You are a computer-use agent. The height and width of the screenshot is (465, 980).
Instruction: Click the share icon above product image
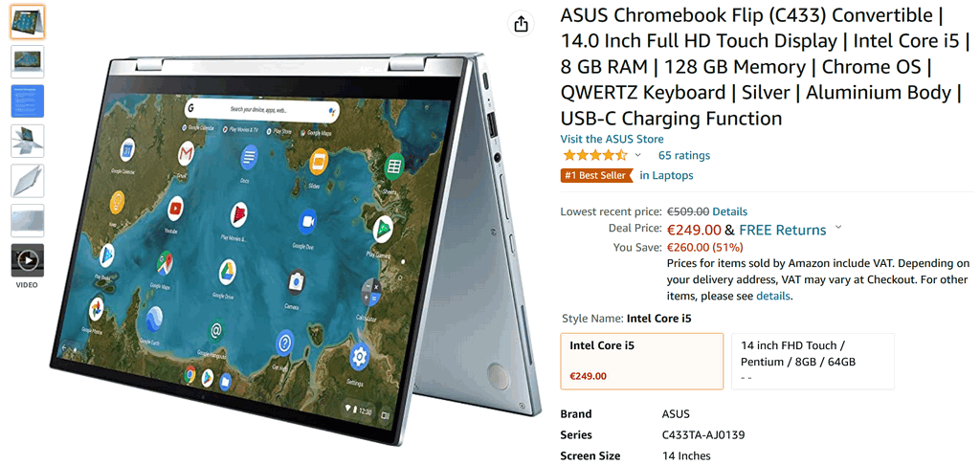coord(521,24)
